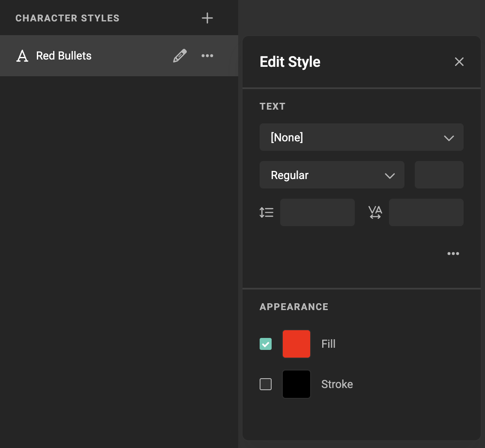Click the font size input field
The width and height of the screenshot is (485, 448).
point(439,175)
